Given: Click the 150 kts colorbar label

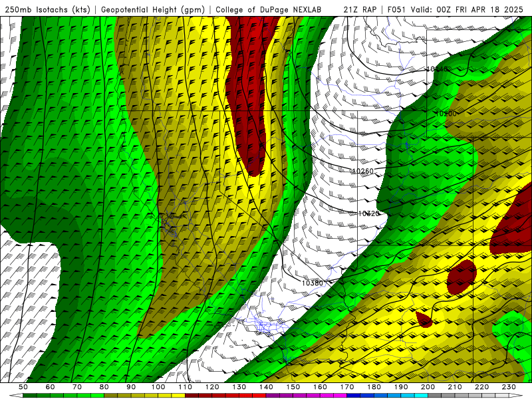Looking at the screenshot, I should point(293,387).
